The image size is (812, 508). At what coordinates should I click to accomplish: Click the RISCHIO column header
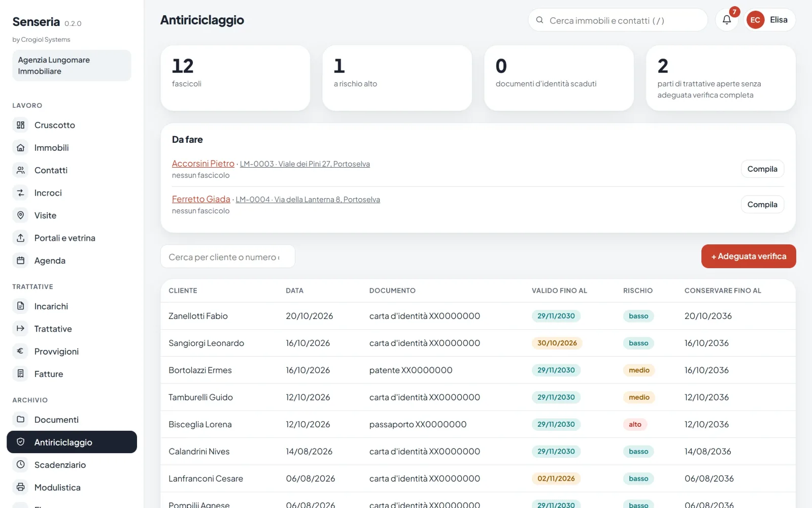click(x=638, y=291)
